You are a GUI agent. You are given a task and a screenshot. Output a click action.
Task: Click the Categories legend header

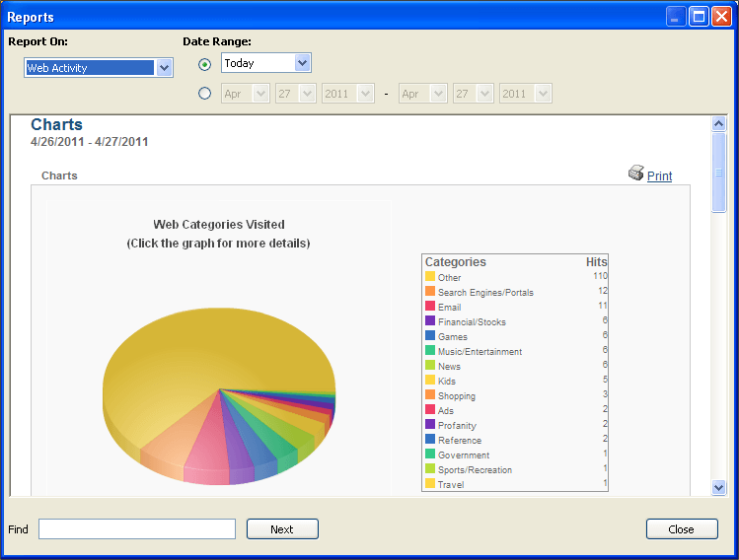(455, 262)
